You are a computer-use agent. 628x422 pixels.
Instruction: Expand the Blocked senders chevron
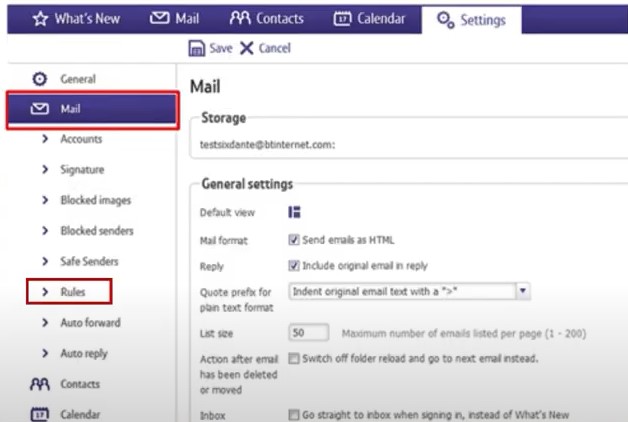tap(45, 231)
